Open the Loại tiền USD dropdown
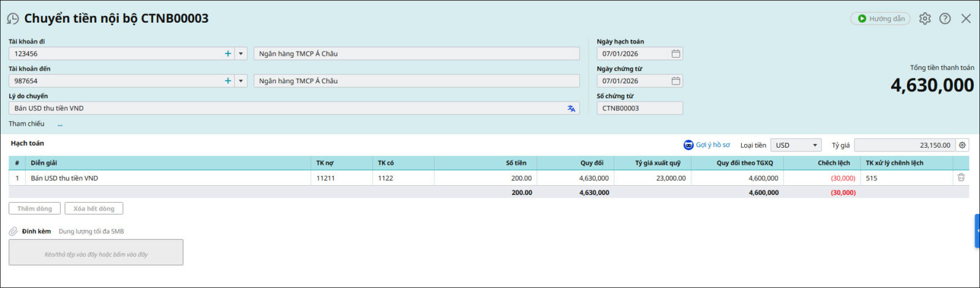This screenshot has width=980, height=288. (796, 145)
